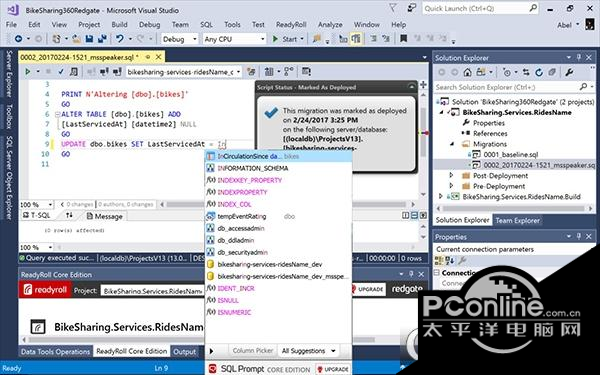The image size is (600, 375).
Task: Click the Execute query play icon
Action: point(27,72)
